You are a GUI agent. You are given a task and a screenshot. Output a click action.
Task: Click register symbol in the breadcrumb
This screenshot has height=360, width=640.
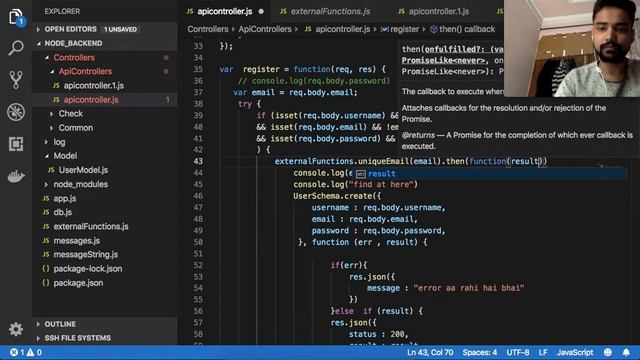point(404,29)
